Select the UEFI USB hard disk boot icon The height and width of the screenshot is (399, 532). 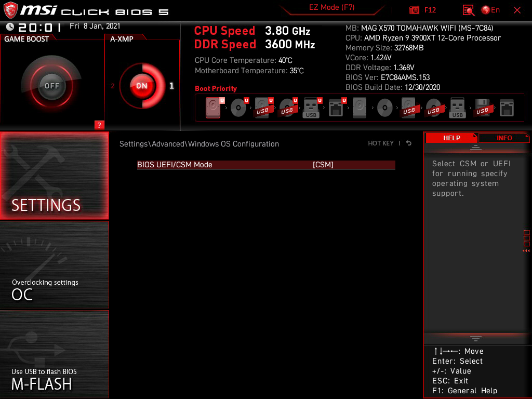pos(263,108)
